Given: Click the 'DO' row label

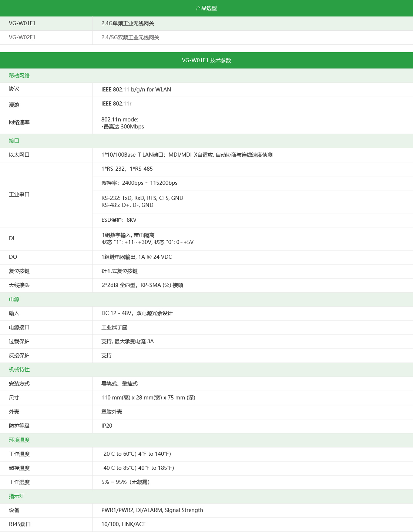Looking at the screenshot, I should click(13, 257).
